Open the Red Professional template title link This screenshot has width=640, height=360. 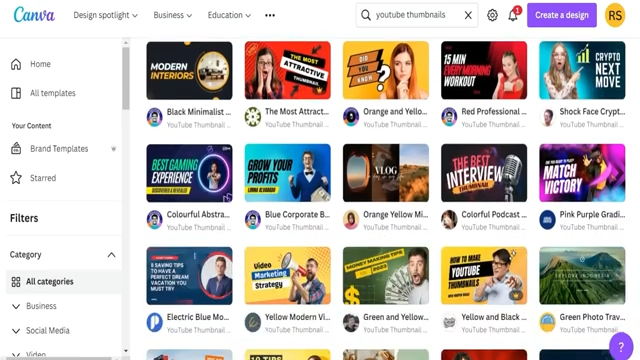coord(494,111)
